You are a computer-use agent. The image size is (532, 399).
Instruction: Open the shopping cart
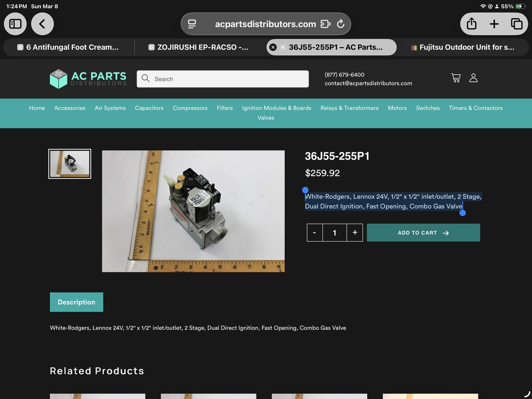tap(456, 78)
